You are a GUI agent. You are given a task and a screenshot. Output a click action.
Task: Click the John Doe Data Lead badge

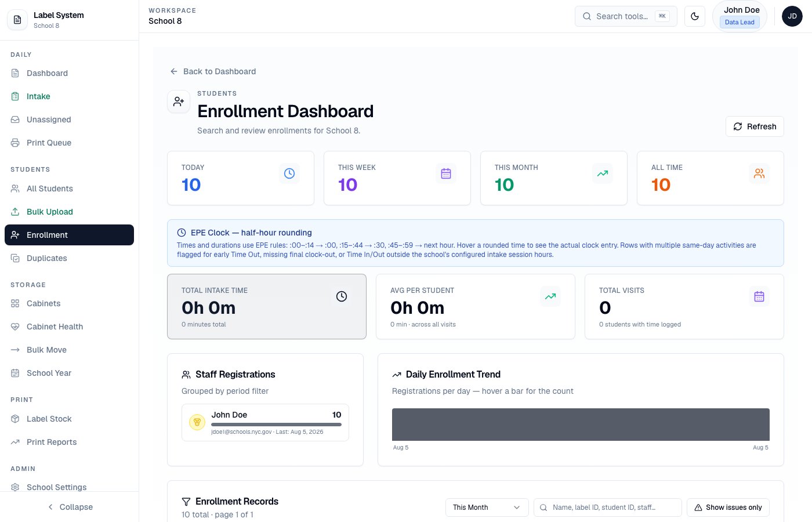[x=739, y=16]
